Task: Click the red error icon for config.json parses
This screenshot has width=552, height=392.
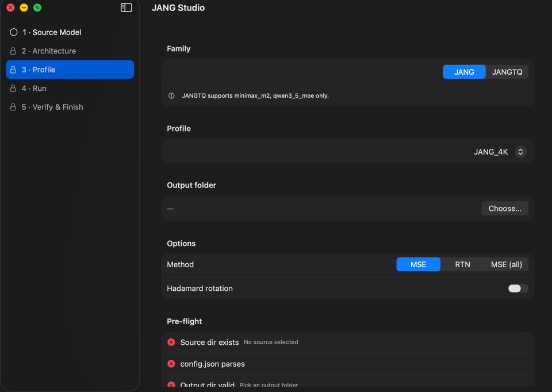Action: [171, 364]
